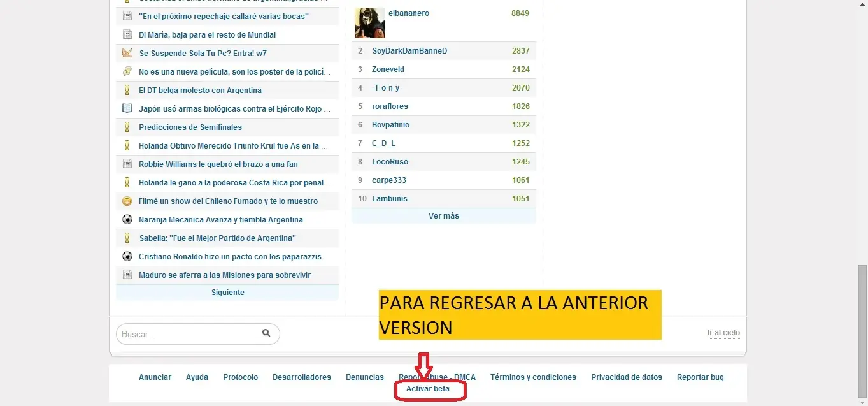Click trophy icon beside "El DT belga molesto"

[127, 90]
